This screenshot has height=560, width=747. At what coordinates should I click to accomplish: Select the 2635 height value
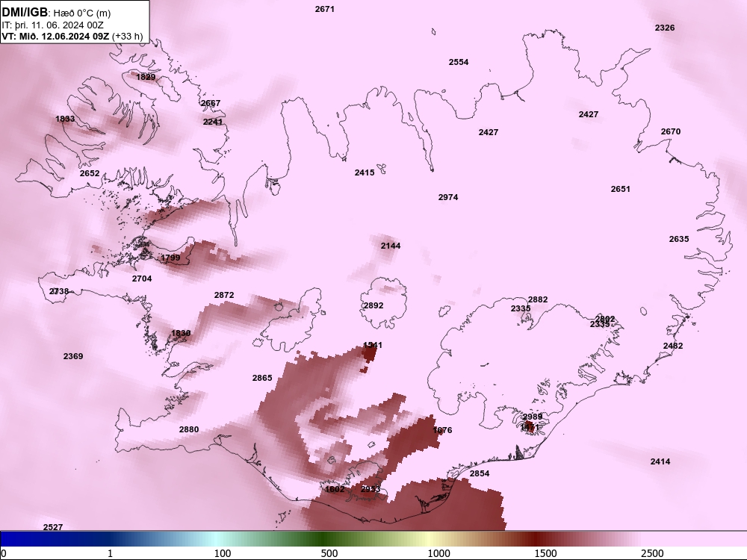click(x=679, y=239)
